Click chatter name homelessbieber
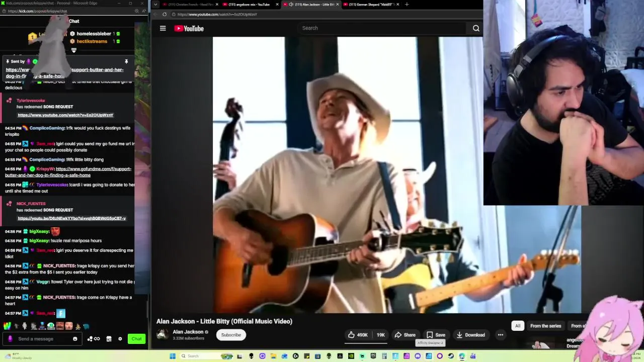644x362 pixels. pyautogui.click(x=94, y=34)
